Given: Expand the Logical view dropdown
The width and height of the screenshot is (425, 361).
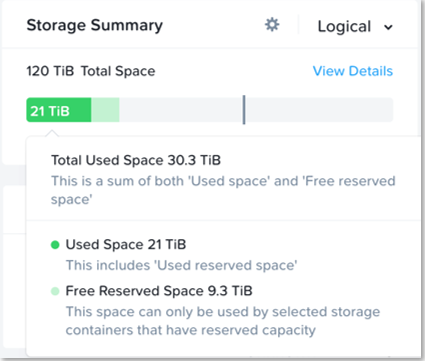Looking at the screenshot, I should [x=355, y=27].
